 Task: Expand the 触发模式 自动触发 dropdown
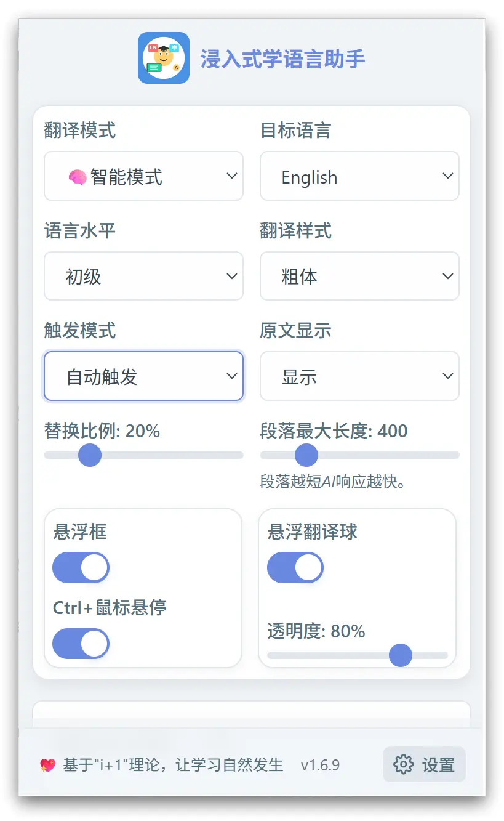point(143,376)
